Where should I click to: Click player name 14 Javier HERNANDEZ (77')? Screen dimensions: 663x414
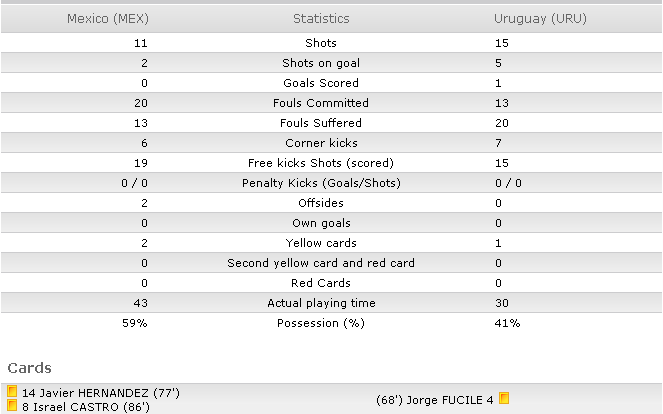click(101, 393)
